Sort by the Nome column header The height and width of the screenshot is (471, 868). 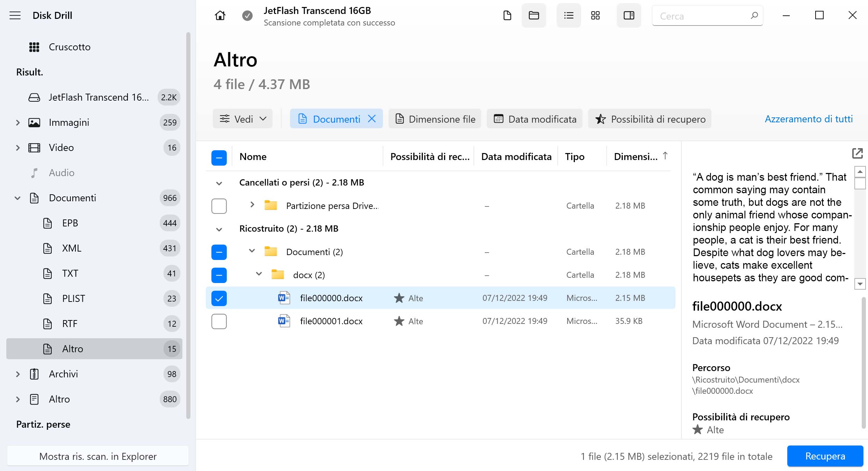253,157
